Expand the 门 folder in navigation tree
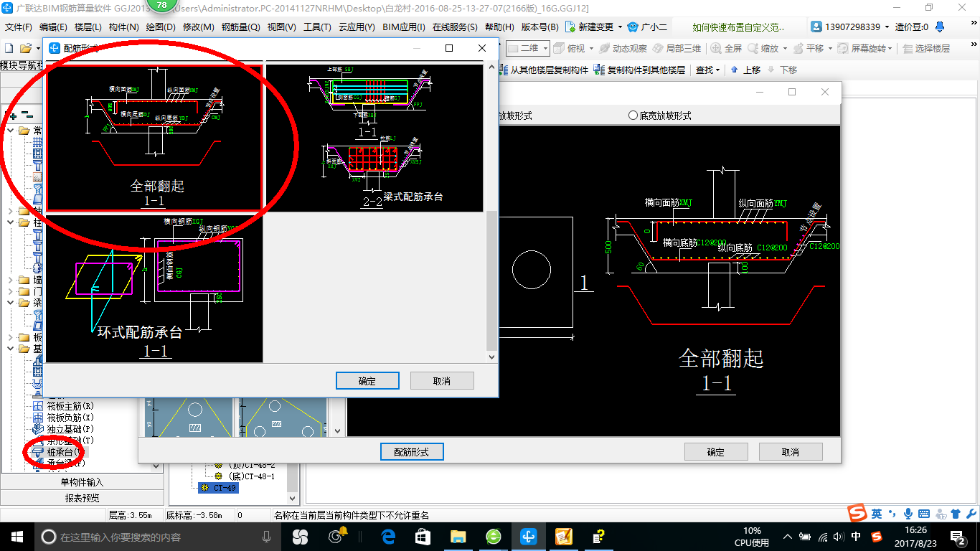Screen dimensions: 980x551 pos(10,291)
